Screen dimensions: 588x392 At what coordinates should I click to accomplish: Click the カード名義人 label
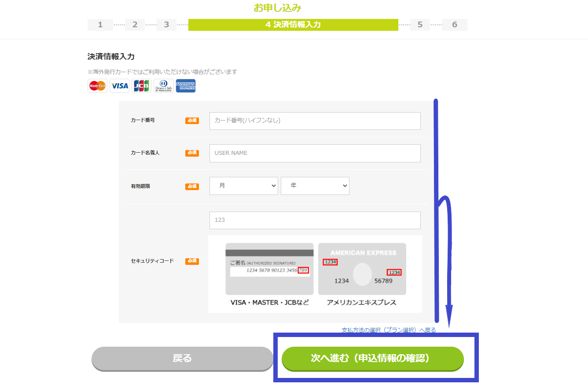point(145,153)
